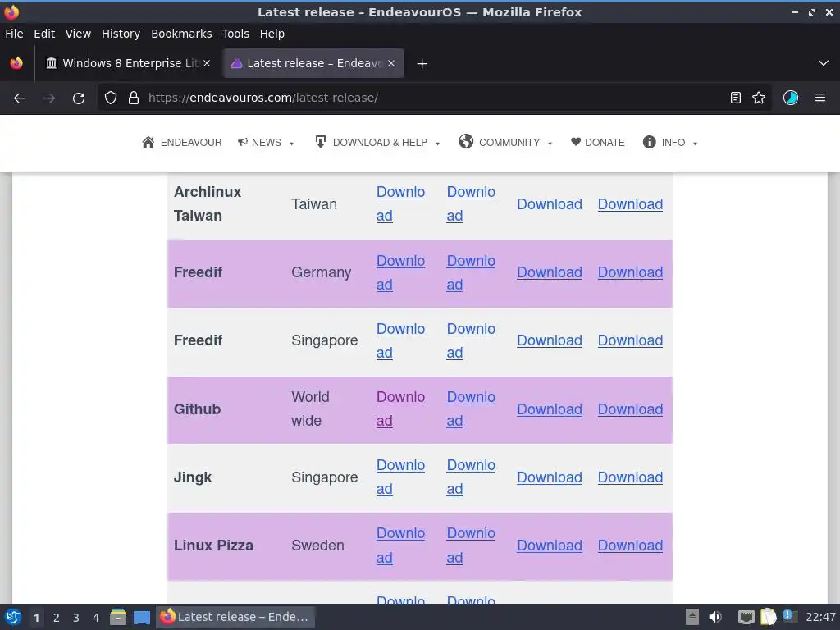Toggle reader view icon
This screenshot has width=840, height=630.
click(x=736, y=98)
